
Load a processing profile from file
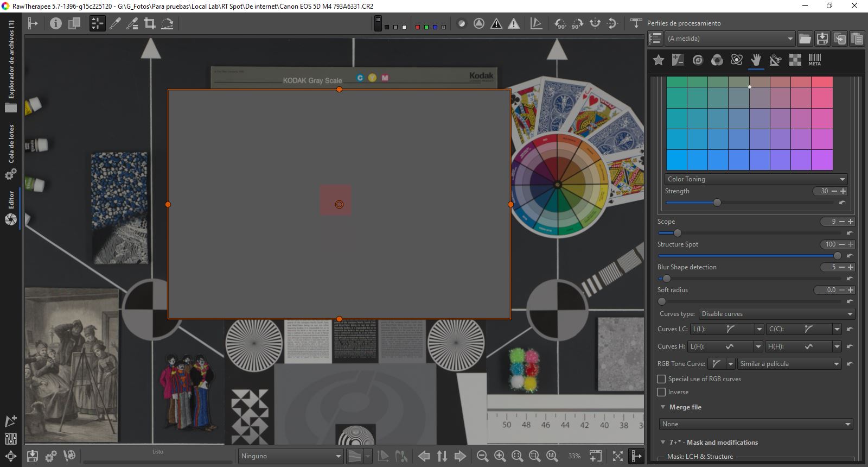click(x=805, y=39)
